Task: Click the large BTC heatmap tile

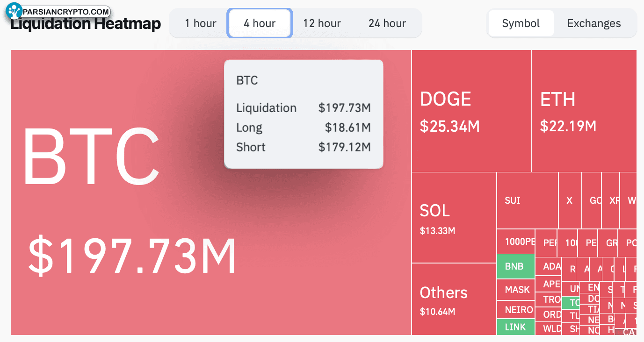Action: [211, 192]
